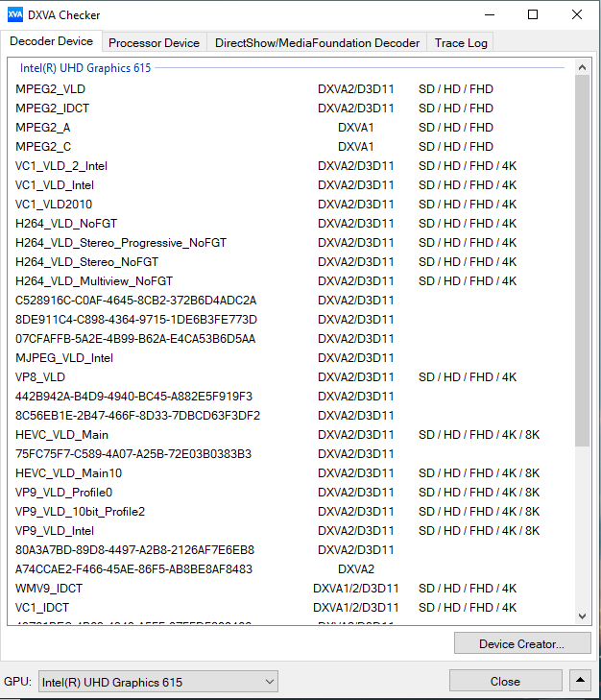Select the Decoder Device tab
The image size is (601, 700).
51,41
